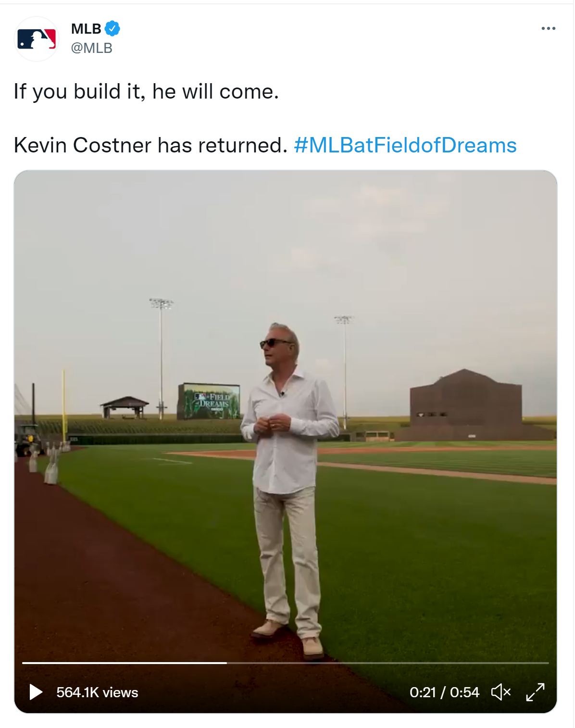Open the tweet's three-dot More menu

point(548,29)
